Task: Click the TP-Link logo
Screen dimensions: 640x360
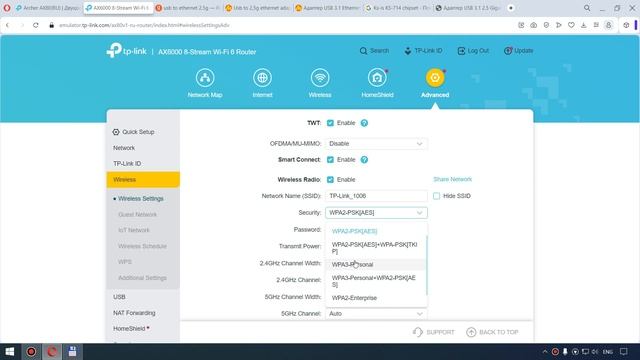Action: pyautogui.click(x=126, y=51)
